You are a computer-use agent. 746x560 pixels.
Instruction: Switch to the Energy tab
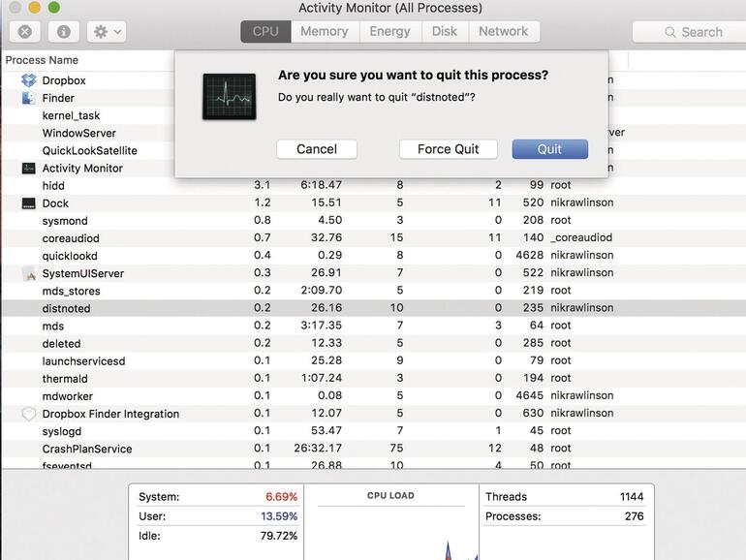[390, 31]
